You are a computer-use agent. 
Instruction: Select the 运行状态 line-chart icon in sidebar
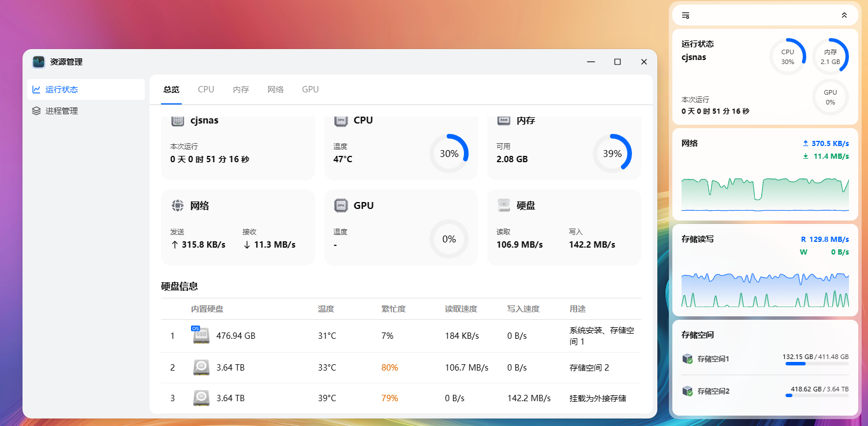pos(38,89)
